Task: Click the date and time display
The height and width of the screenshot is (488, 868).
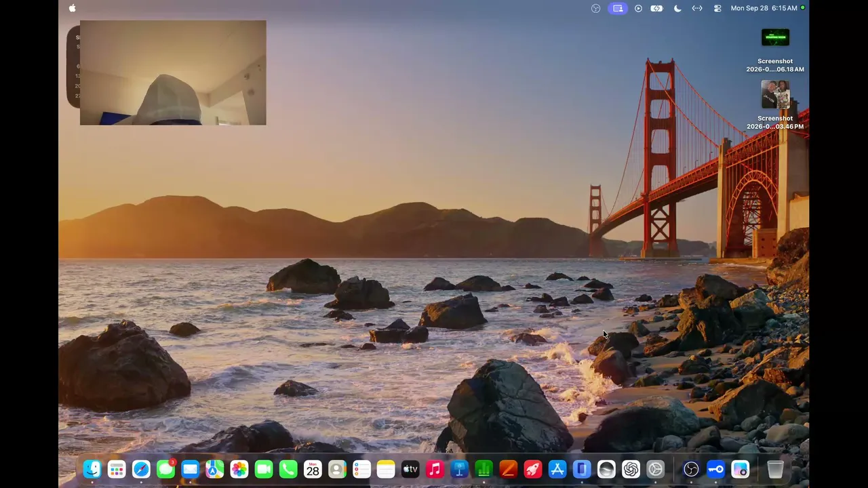Action: (764, 8)
